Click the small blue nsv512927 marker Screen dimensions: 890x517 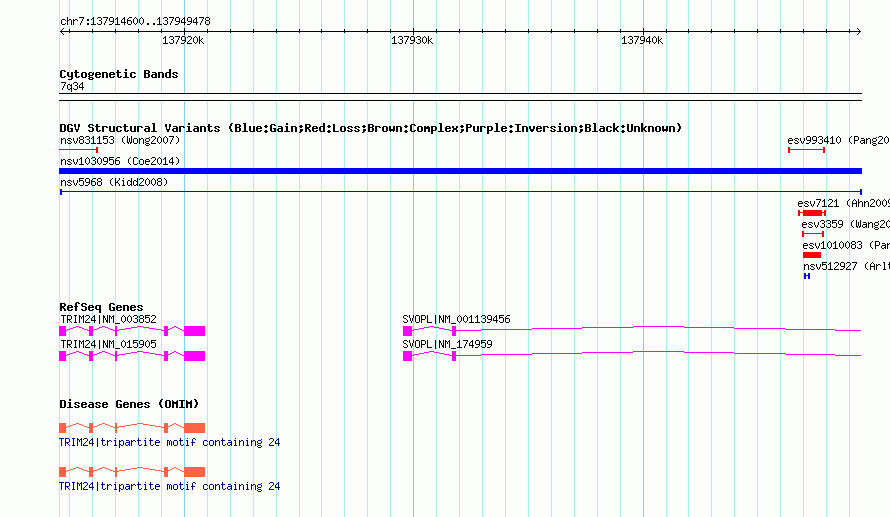coord(807,276)
